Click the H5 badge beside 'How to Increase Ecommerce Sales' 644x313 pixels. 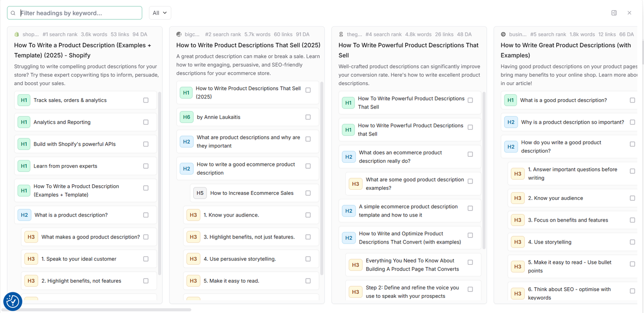click(x=200, y=193)
